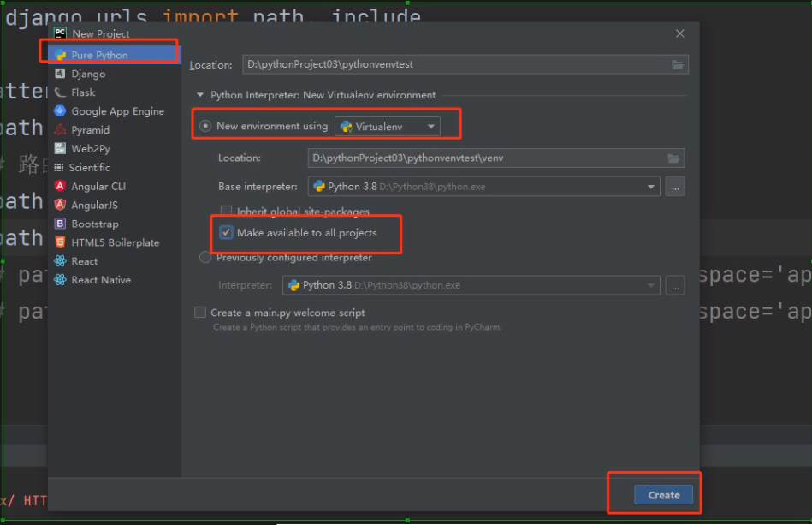Select Scientific label in project list

89,167
